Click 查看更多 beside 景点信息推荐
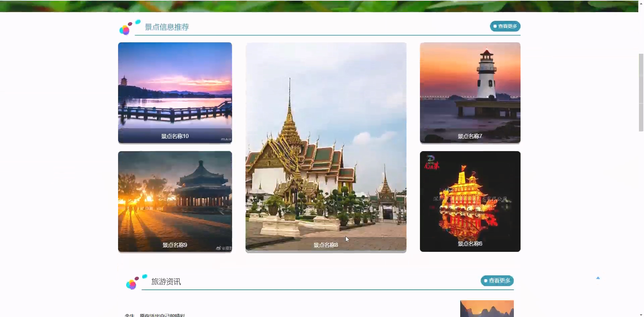Viewport: 644px width, 317px height. tap(505, 26)
